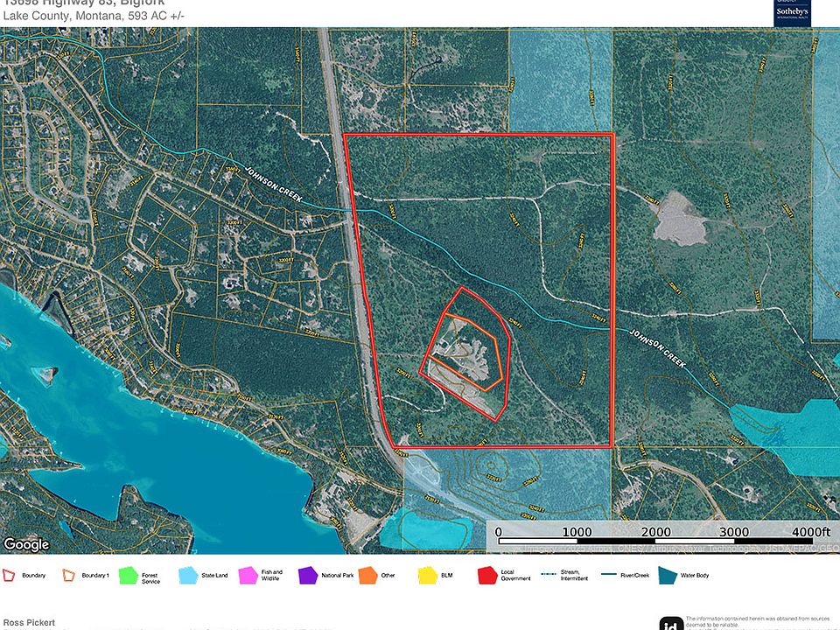
Task: Click the pink Fish and Wildlife icon
Action: tap(248, 575)
